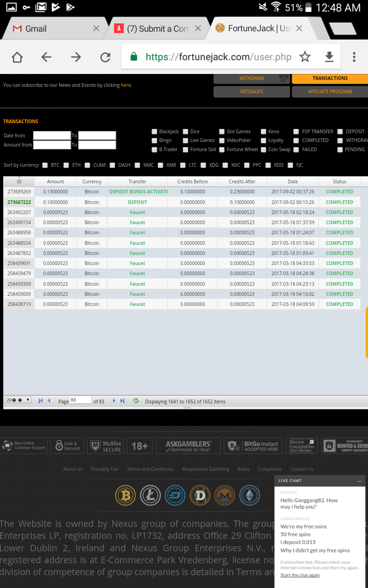
Task: Bookmark this page with star icon
Action: pos(305,57)
